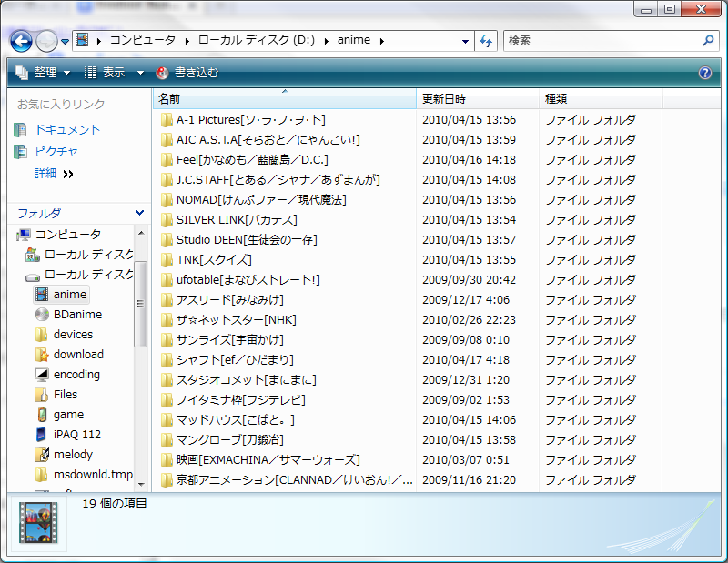Open Help with the question mark icon

pyautogui.click(x=704, y=73)
